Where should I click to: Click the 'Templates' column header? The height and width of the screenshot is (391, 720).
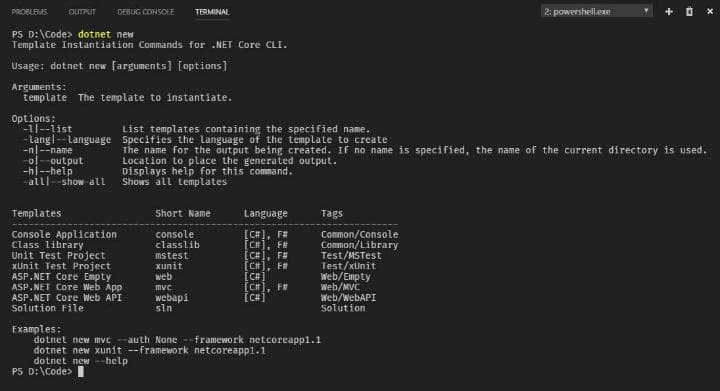point(36,213)
